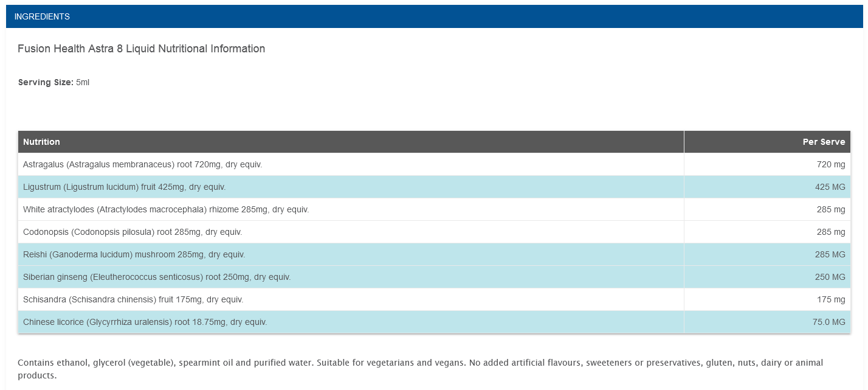The image size is (868, 390).
Task: Click the '425 MG' per serve value
Action: click(830, 187)
